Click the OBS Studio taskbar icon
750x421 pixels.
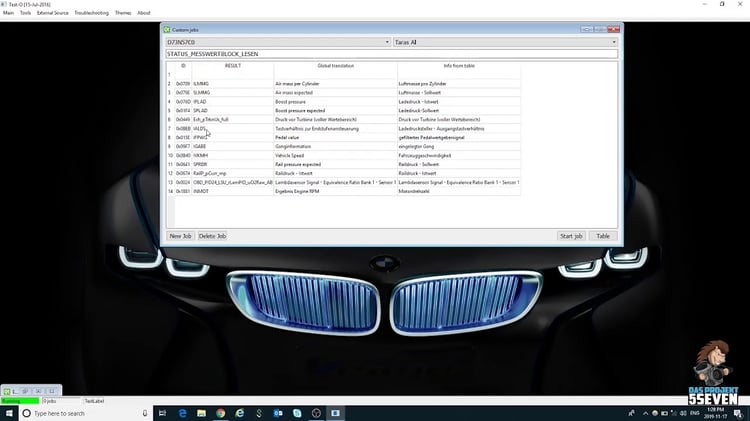[x=316, y=413]
